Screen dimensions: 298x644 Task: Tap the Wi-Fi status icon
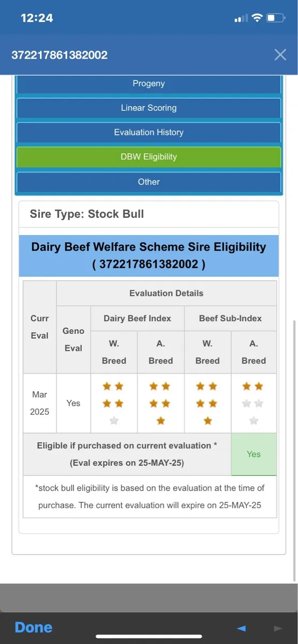coord(257,18)
